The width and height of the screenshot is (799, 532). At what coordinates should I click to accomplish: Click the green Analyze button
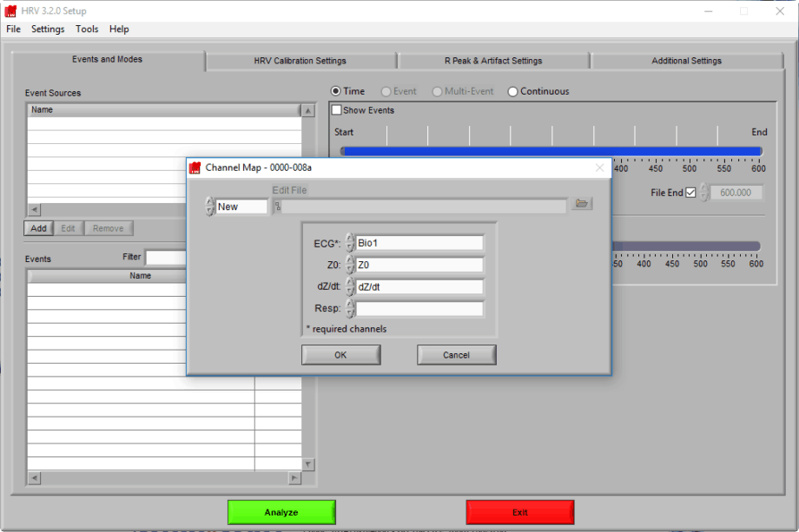tap(281, 512)
